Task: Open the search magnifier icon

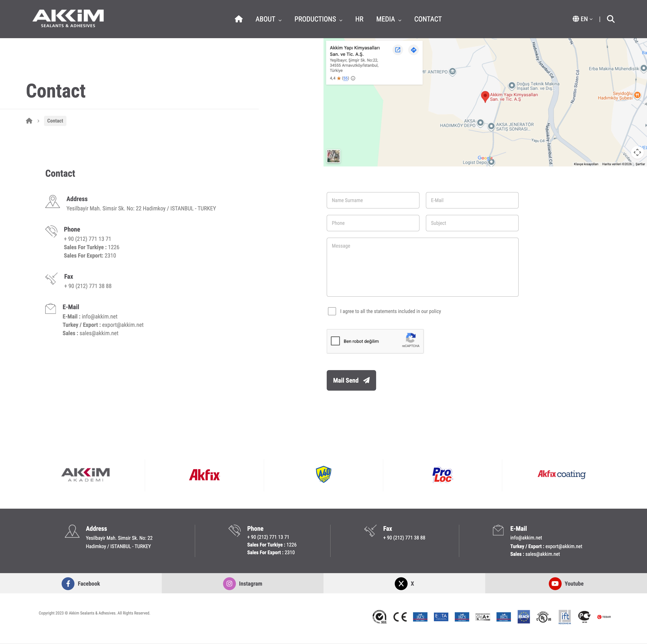Action: coord(611,19)
